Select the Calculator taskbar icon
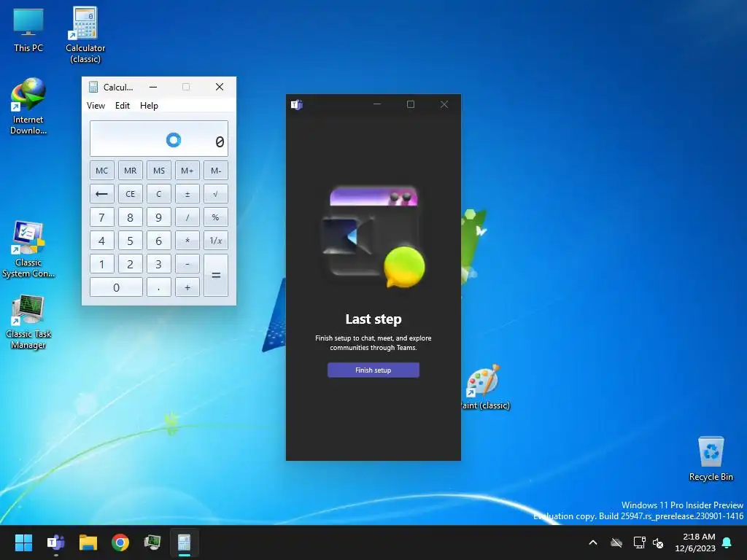 tap(185, 542)
